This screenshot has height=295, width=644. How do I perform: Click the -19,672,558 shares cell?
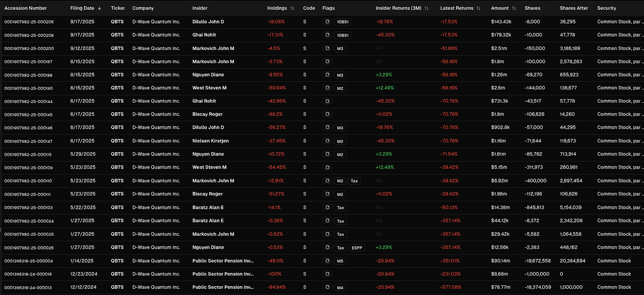pyautogui.click(x=537, y=261)
